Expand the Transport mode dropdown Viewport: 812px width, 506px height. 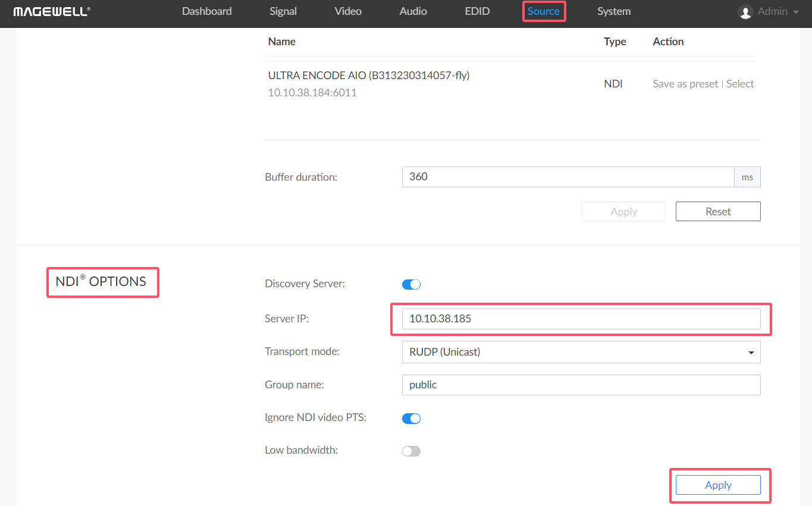point(581,352)
